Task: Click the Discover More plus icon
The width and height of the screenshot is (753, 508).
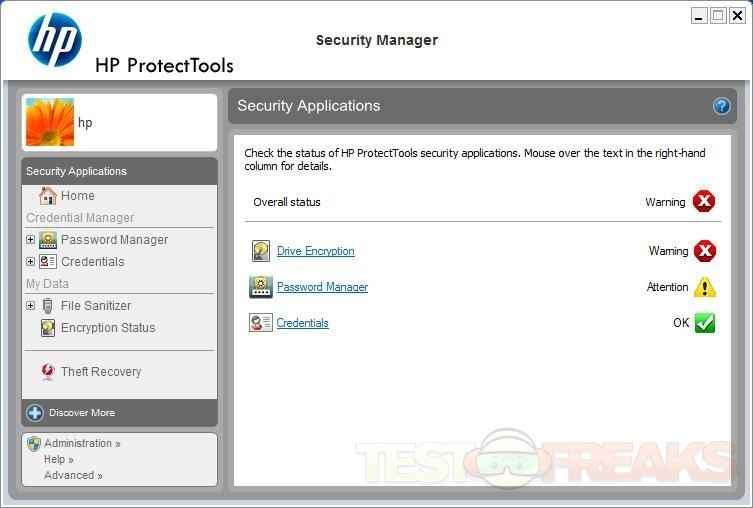Action: tap(35, 413)
